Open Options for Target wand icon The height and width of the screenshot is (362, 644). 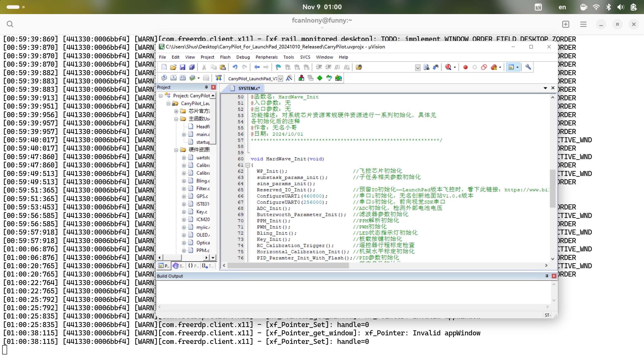click(x=289, y=78)
